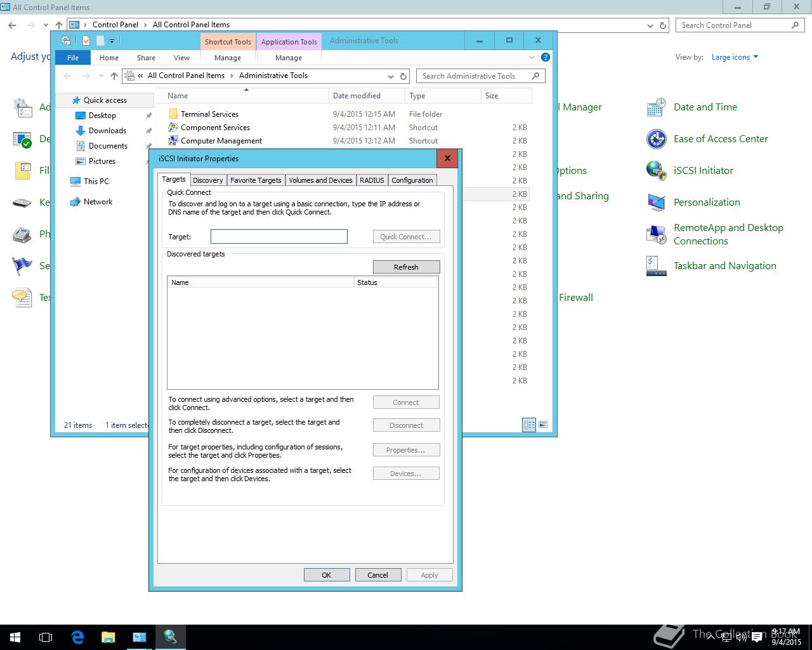Image resolution: width=812 pixels, height=650 pixels.
Task: Sort by the Name column in Explorer
Action: 243,96
